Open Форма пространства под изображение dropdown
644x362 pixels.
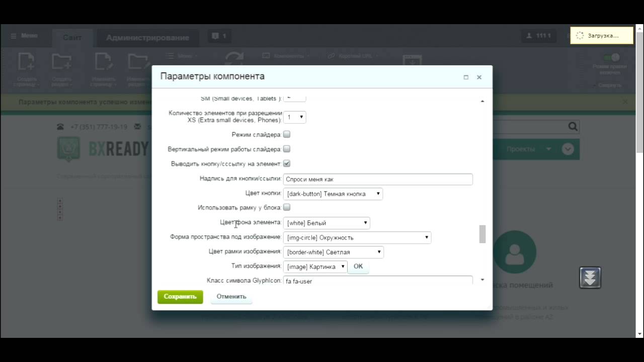[x=357, y=237]
